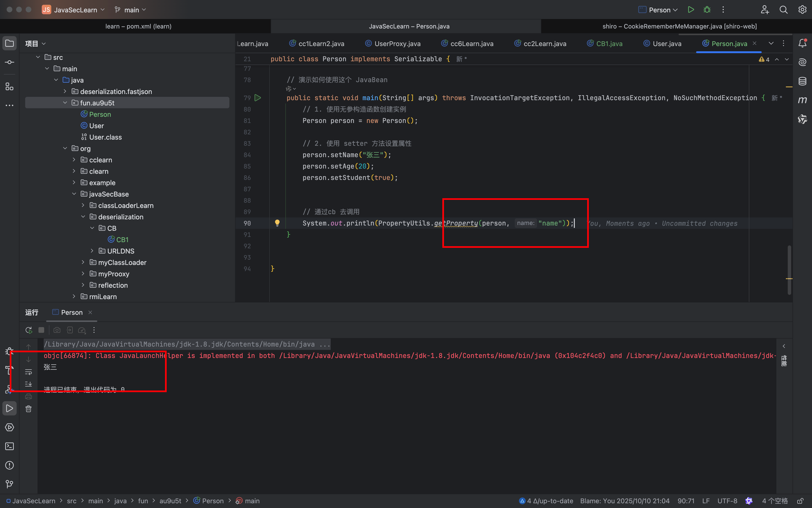Image resolution: width=812 pixels, height=508 pixels.
Task: Clear console output with trash icon
Action: pyautogui.click(x=28, y=409)
